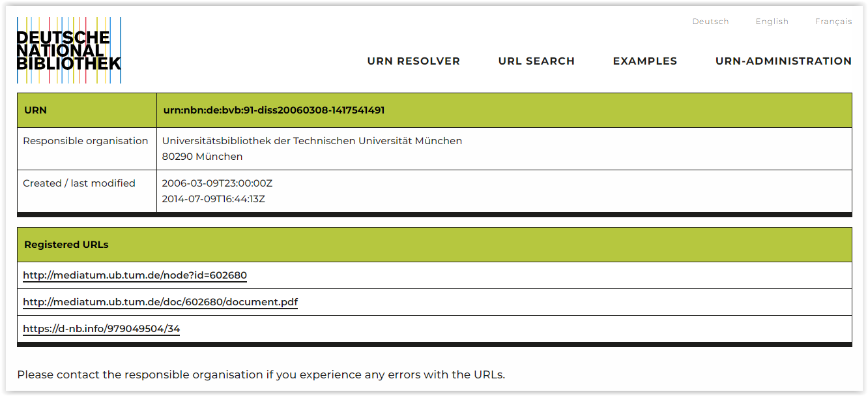Image resolution: width=868 pixels, height=396 pixels.
Task: Click the Responsible organisation label cell
Action: click(x=85, y=140)
